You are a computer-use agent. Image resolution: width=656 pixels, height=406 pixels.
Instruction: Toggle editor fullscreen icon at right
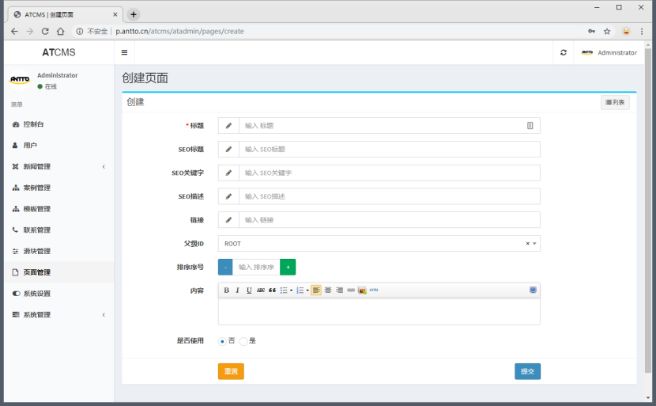[533, 290]
